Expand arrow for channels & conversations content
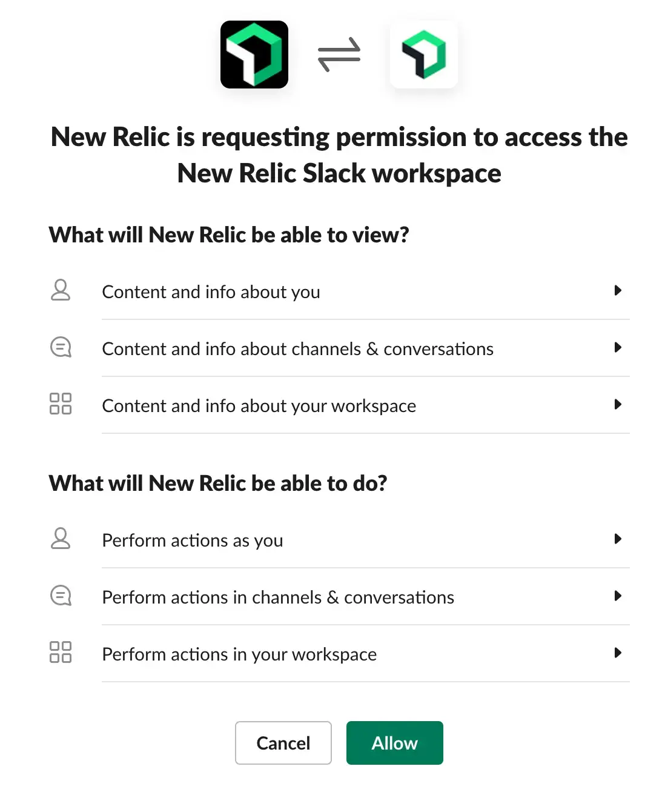 (x=618, y=347)
